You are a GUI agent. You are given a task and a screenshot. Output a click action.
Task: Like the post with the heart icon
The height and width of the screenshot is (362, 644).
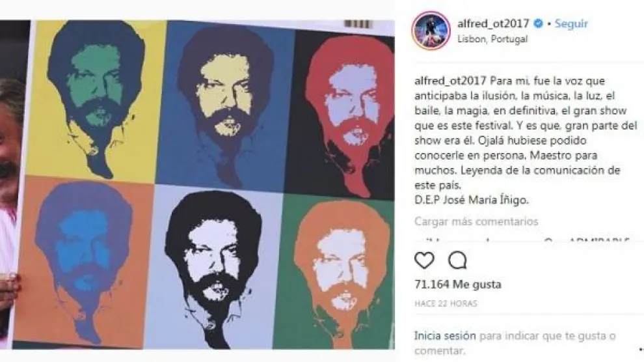pos(424,260)
